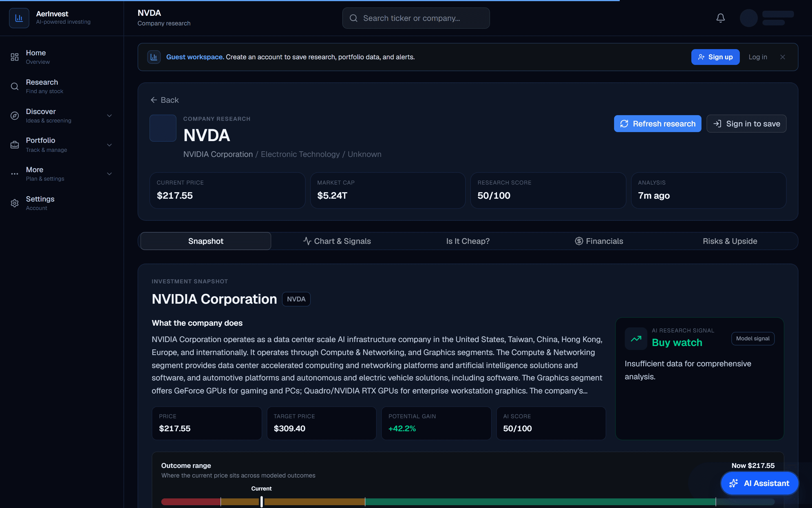Switch to the Chart & Signals tab
Viewport: 812px width, 508px height.
pyautogui.click(x=337, y=241)
